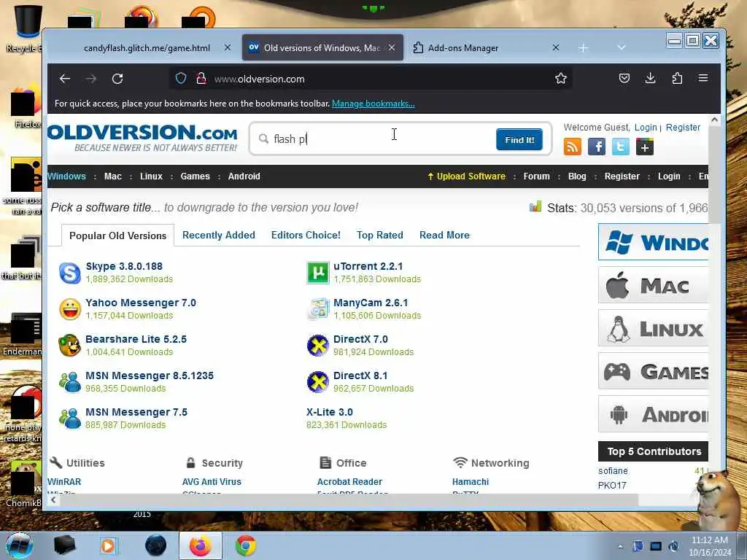Open the Mac platform banner in sidebar
Image resolution: width=747 pixels, height=560 pixels.
[653, 285]
